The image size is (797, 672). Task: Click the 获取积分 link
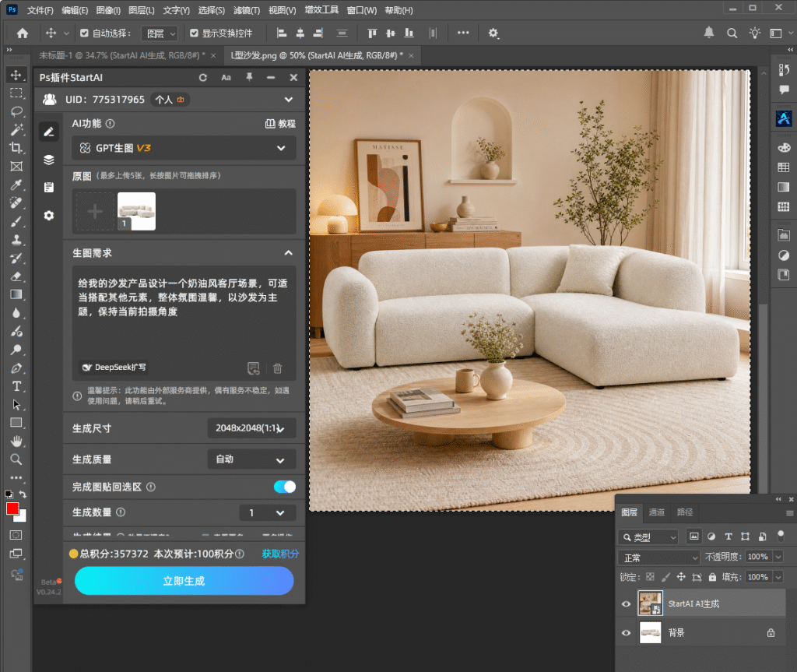point(280,554)
